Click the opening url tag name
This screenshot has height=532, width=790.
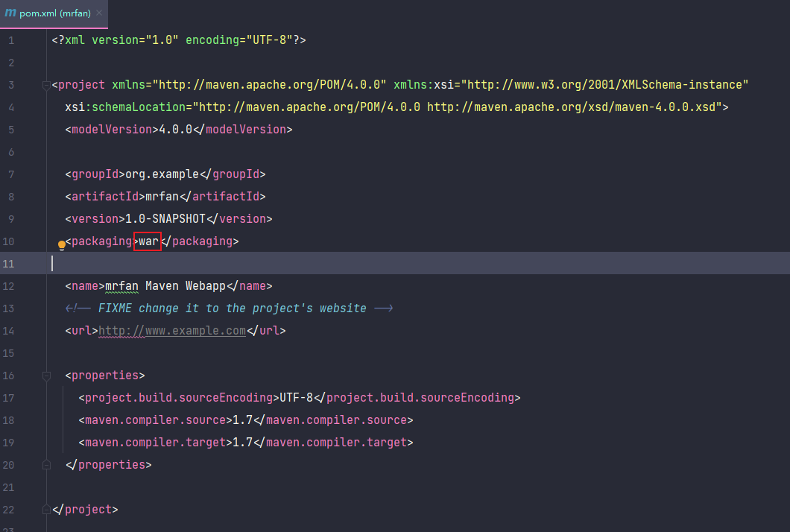[81, 331]
